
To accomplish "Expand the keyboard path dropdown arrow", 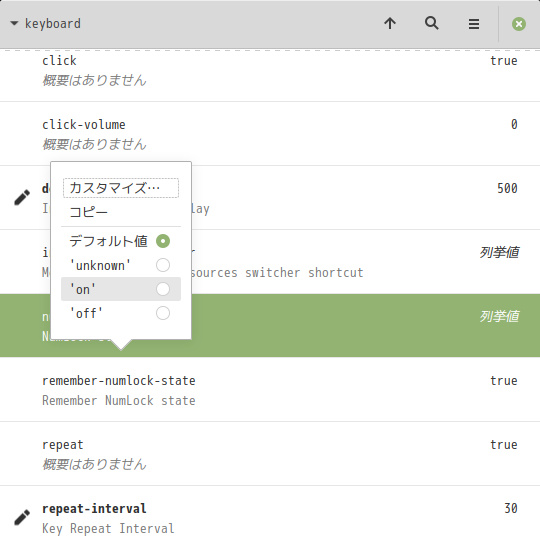I will (x=14, y=24).
